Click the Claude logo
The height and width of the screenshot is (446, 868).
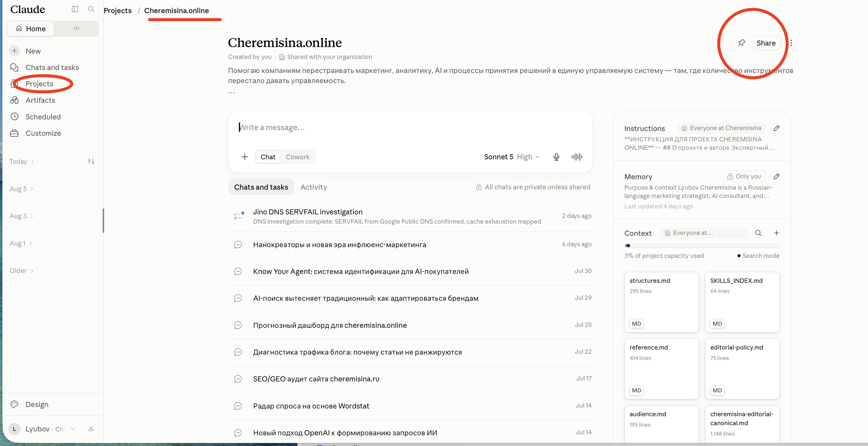coord(28,10)
